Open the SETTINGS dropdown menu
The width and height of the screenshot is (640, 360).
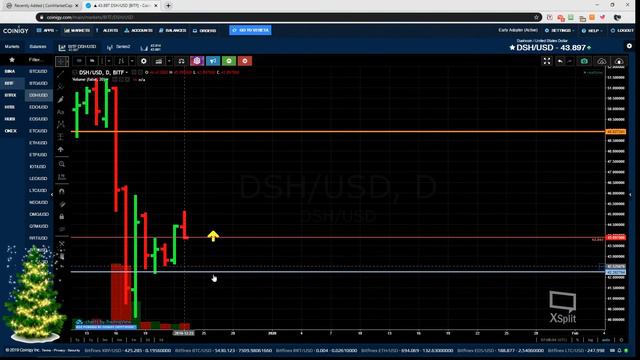pyautogui.click(x=560, y=30)
